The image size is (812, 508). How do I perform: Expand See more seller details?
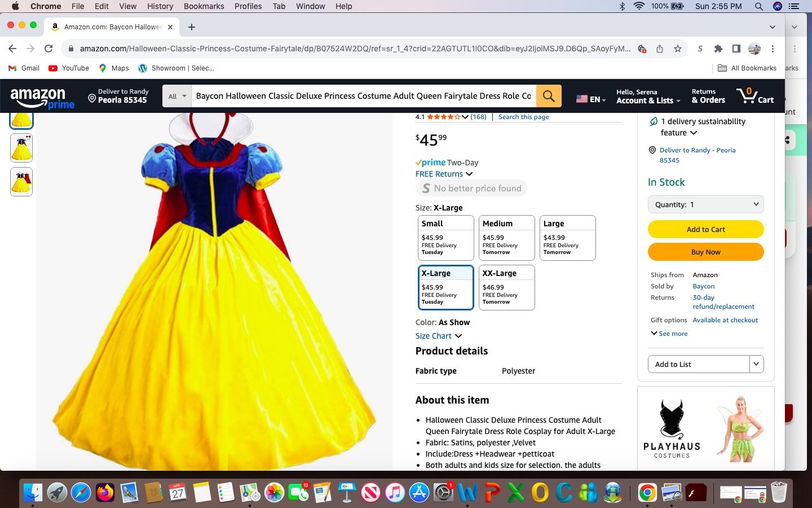point(669,334)
